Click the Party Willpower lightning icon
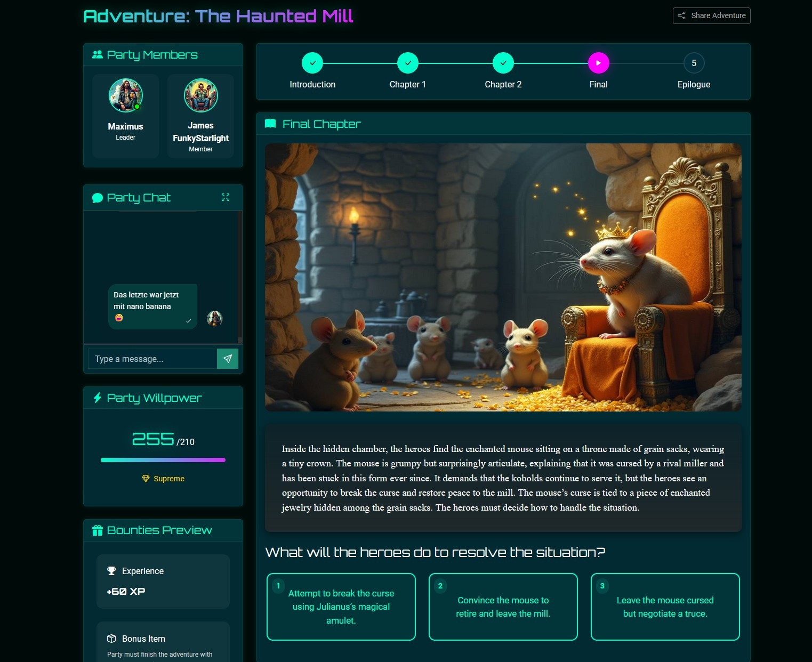The height and width of the screenshot is (662, 812). pyautogui.click(x=97, y=398)
